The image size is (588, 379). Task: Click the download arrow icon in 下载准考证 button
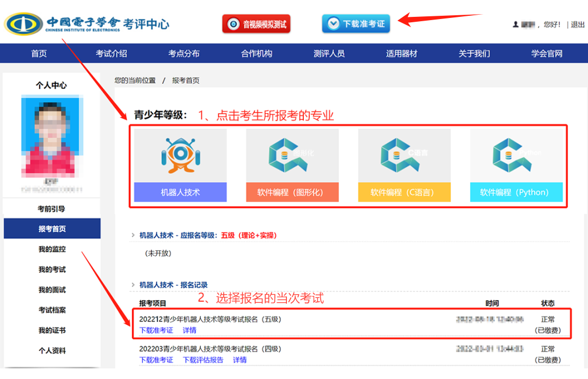333,23
